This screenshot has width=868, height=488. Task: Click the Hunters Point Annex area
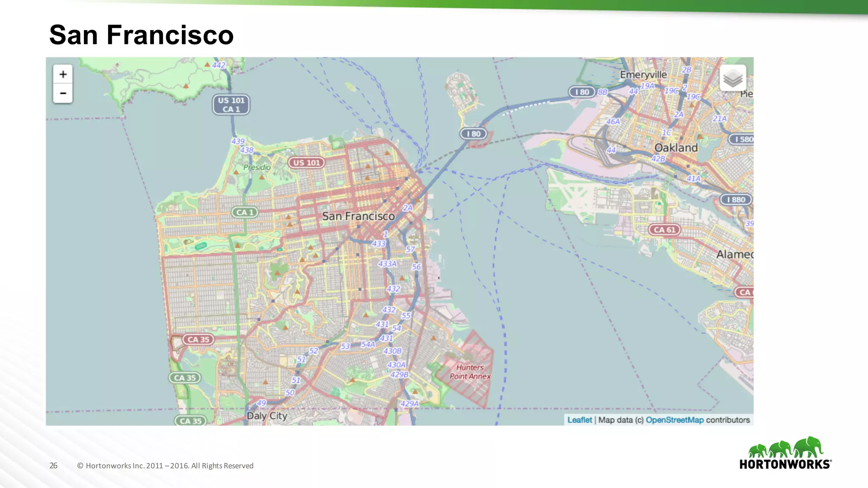point(470,372)
